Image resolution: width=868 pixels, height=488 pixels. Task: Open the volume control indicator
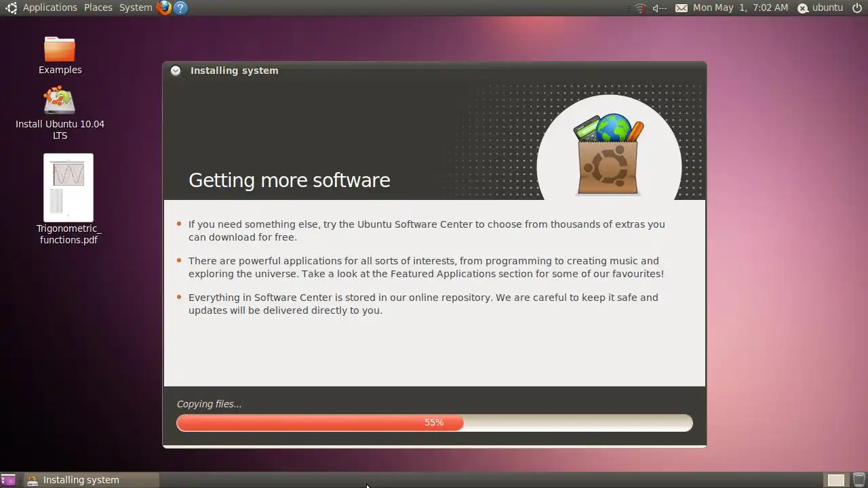pos(659,8)
